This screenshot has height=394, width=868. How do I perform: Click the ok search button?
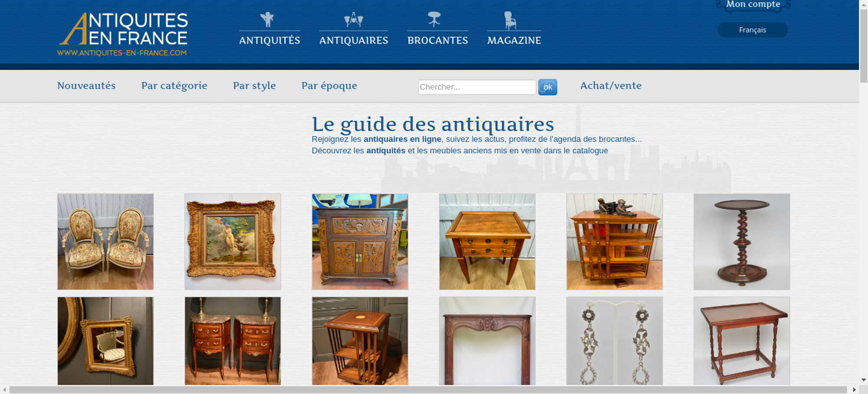(x=548, y=87)
